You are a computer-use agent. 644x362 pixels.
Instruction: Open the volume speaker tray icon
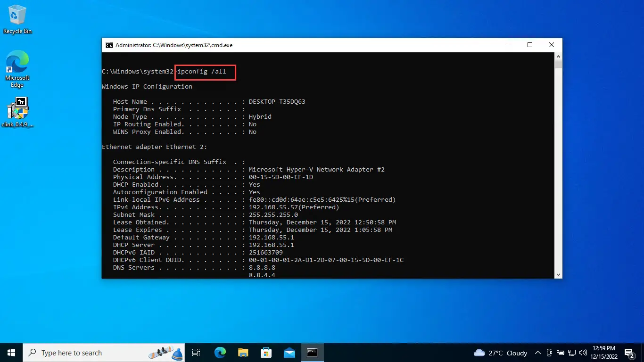point(583,353)
